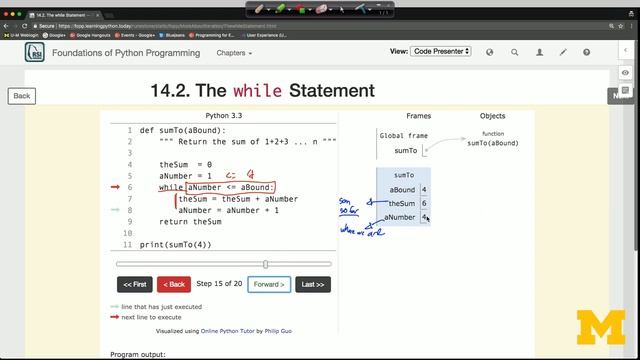Click the Global frame label
The image size is (640, 360).
[403, 136]
